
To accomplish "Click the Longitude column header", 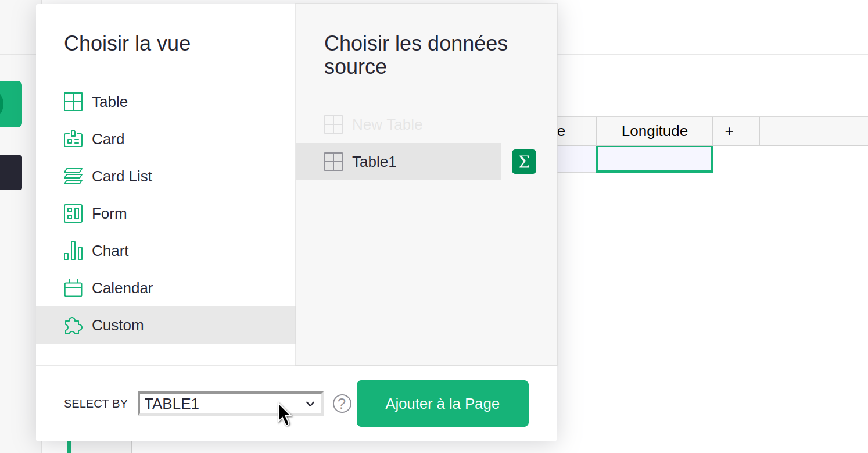I will (654, 131).
